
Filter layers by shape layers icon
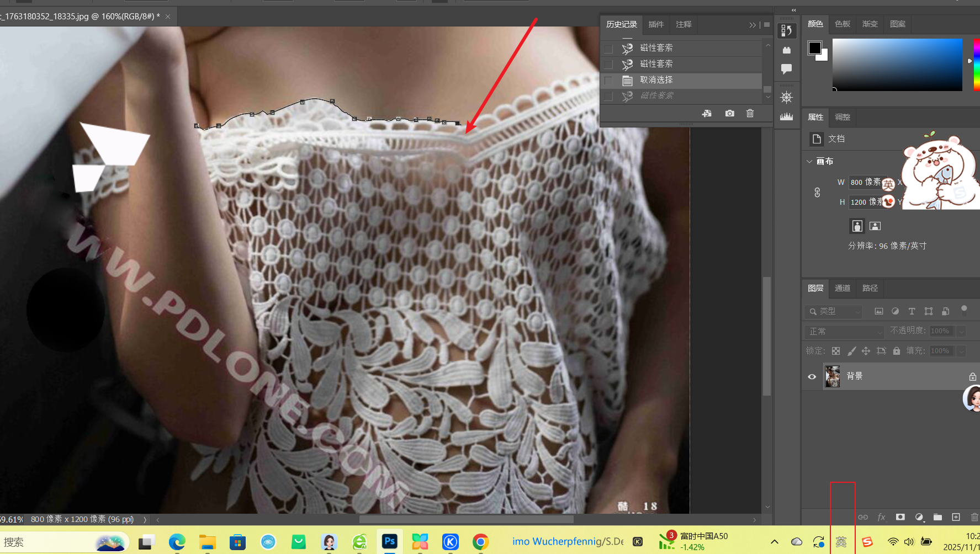click(x=929, y=311)
